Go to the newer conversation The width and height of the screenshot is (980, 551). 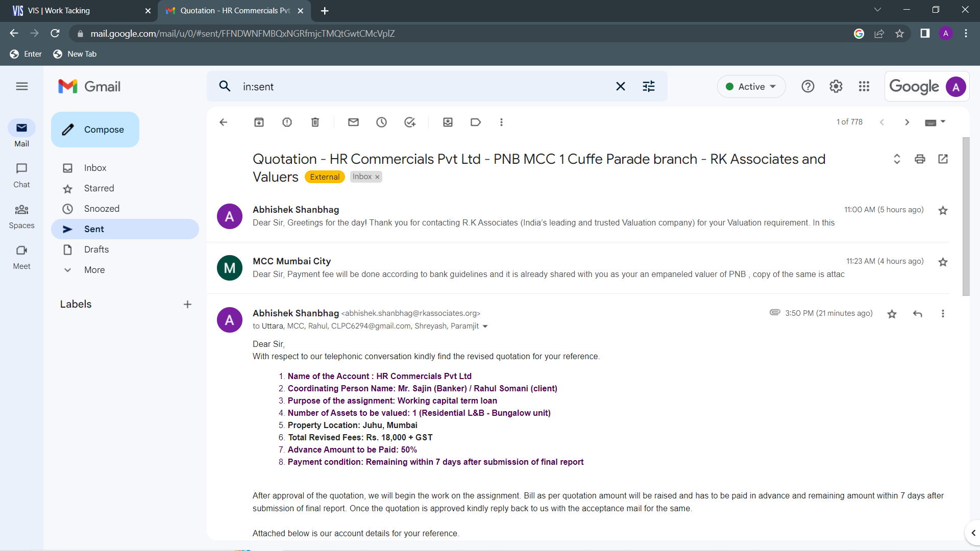(x=881, y=122)
